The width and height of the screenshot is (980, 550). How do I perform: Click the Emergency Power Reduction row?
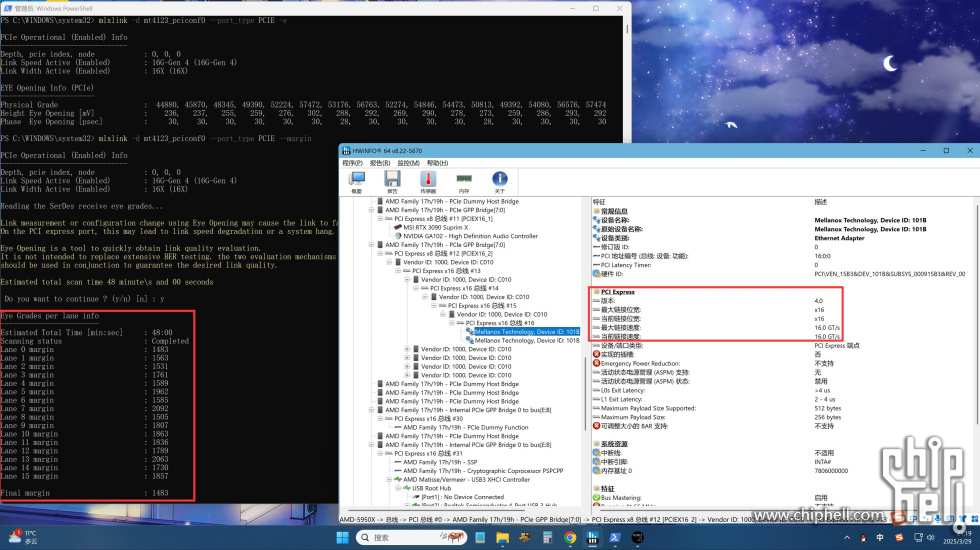point(714,364)
